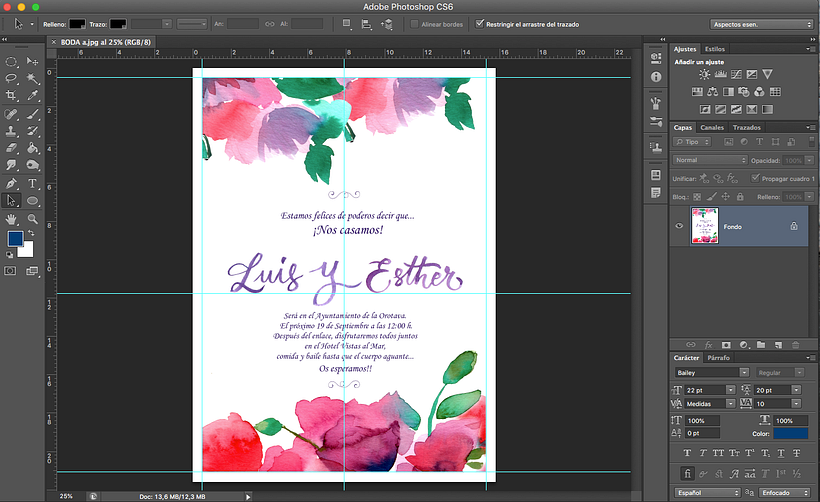Select the Paint Bucket tool

click(x=32, y=148)
